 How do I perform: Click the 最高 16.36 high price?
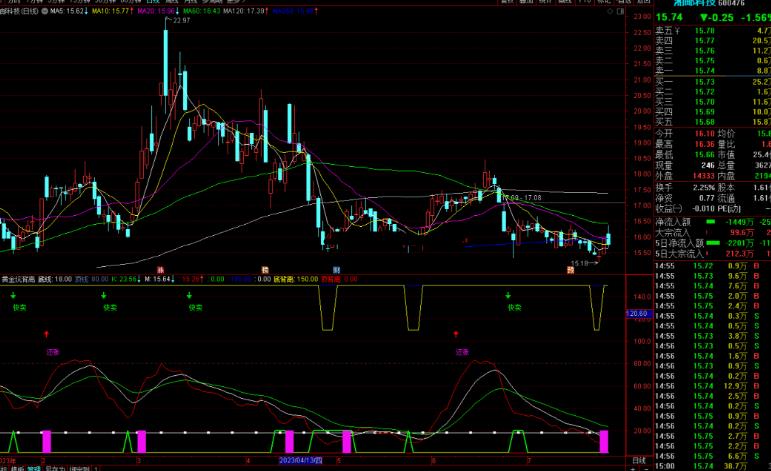[704, 144]
